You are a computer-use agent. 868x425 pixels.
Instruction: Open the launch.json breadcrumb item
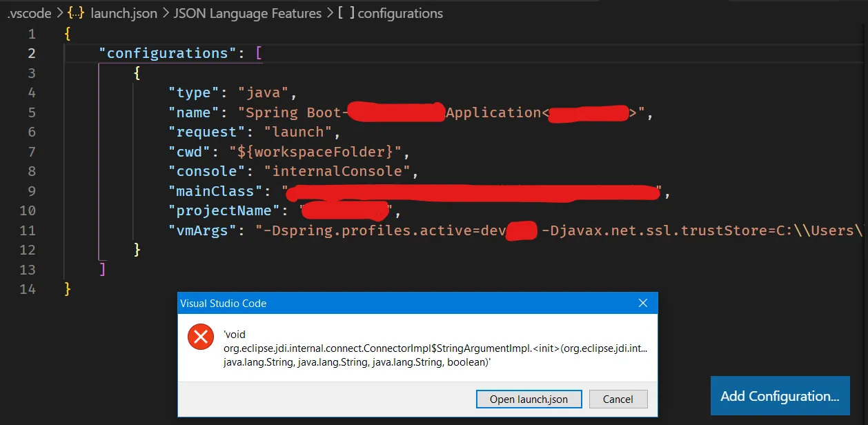coord(124,13)
